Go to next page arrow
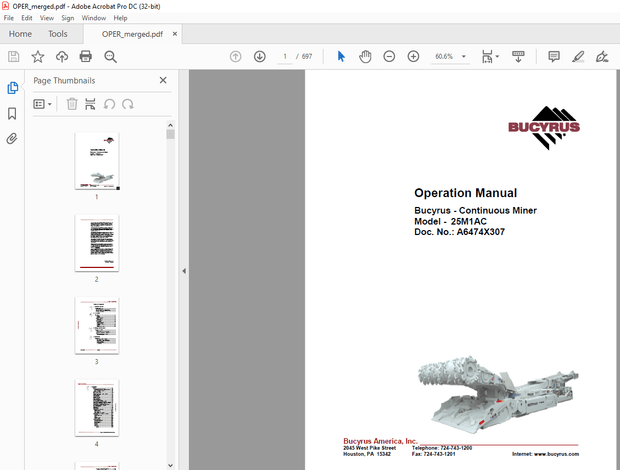The image size is (620, 470). (x=260, y=57)
